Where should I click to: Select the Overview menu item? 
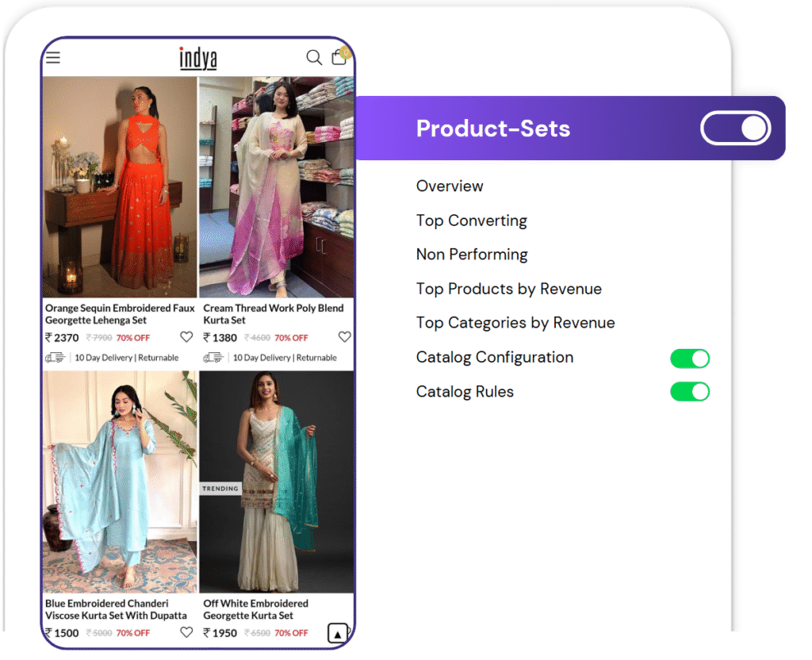450,186
